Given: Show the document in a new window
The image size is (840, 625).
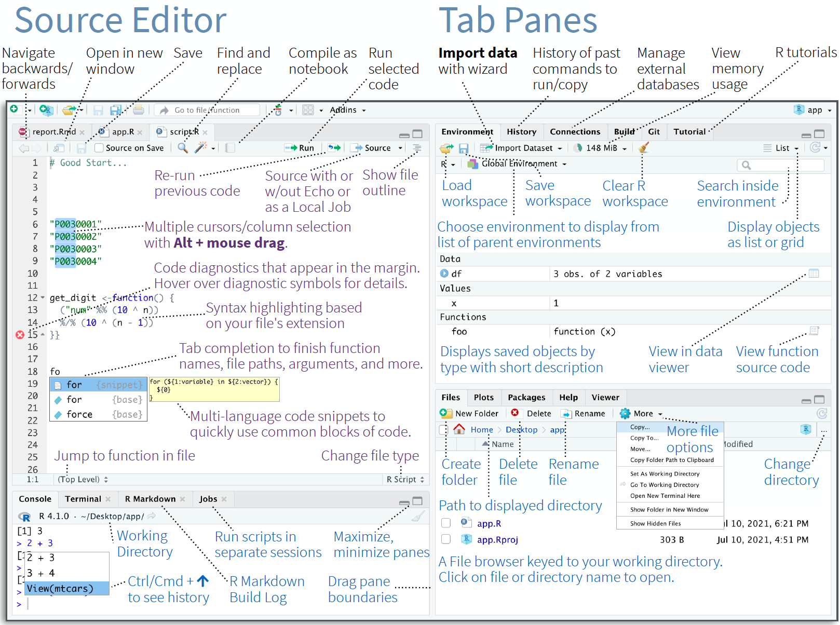Looking at the screenshot, I should point(59,148).
